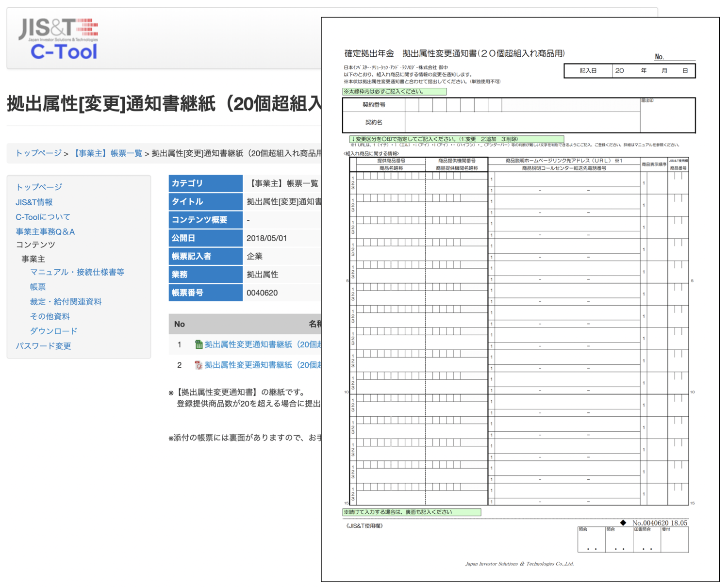
Task: Click the JIS&T C-Tool logo
Action: (58, 38)
